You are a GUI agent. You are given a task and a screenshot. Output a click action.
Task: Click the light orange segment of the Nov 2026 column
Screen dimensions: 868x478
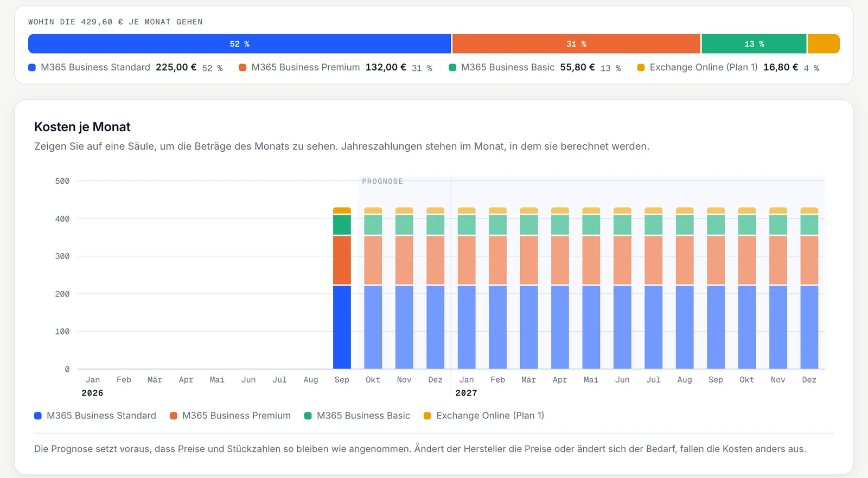coord(404,260)
